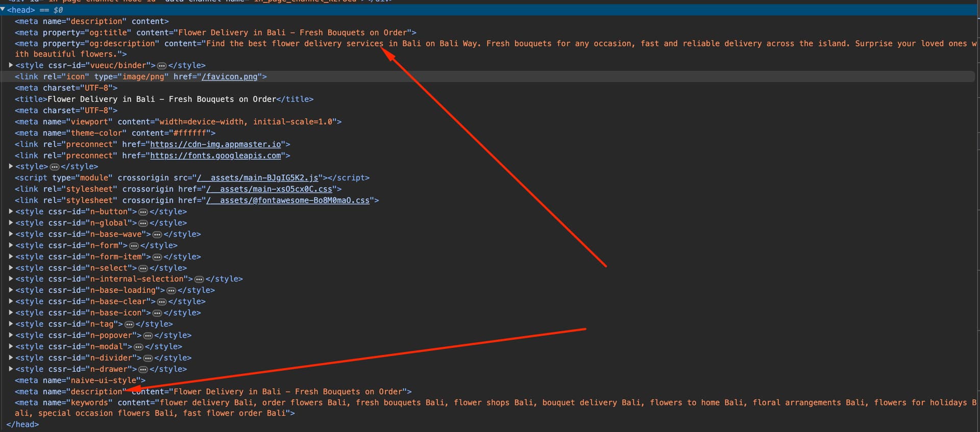Image resolution: width=980 pixels, height=432 pixels.
Task: Expand the n-form-item style node
Action: 11,256
